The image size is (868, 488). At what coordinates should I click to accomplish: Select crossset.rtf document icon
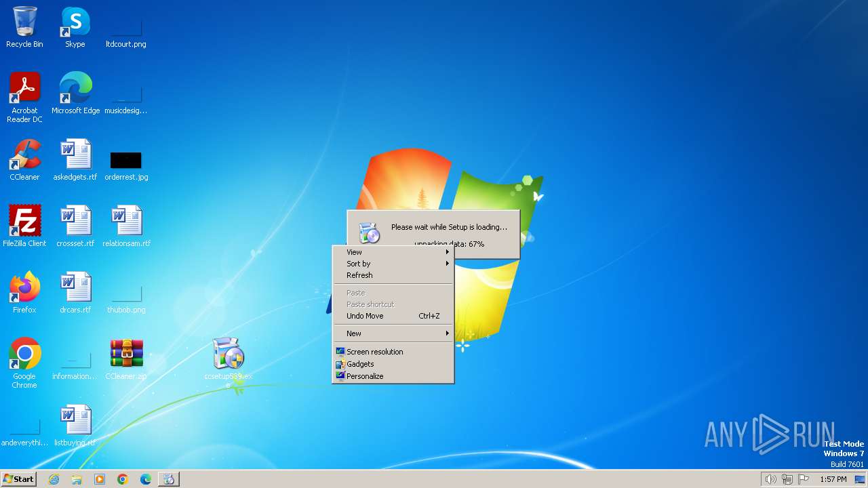(75, 226)
